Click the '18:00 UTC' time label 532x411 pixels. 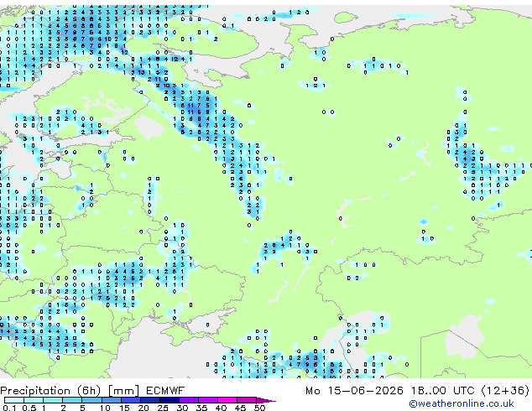442,391
